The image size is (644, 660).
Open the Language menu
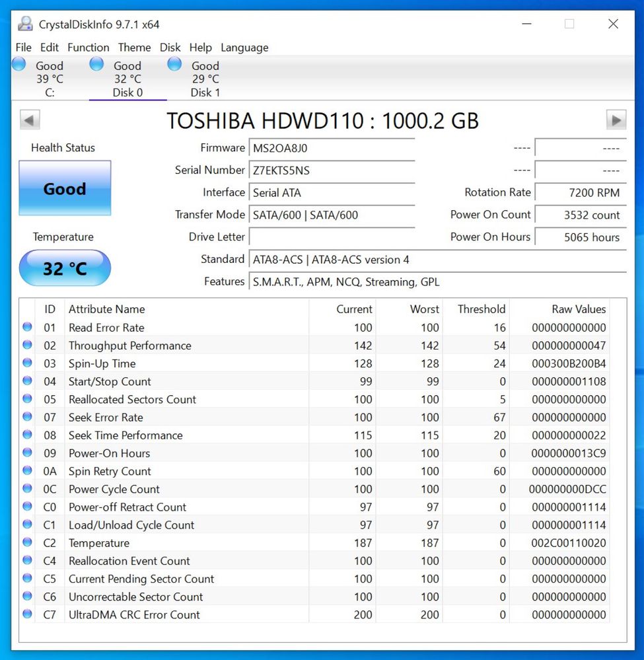[x=244, y=48]
